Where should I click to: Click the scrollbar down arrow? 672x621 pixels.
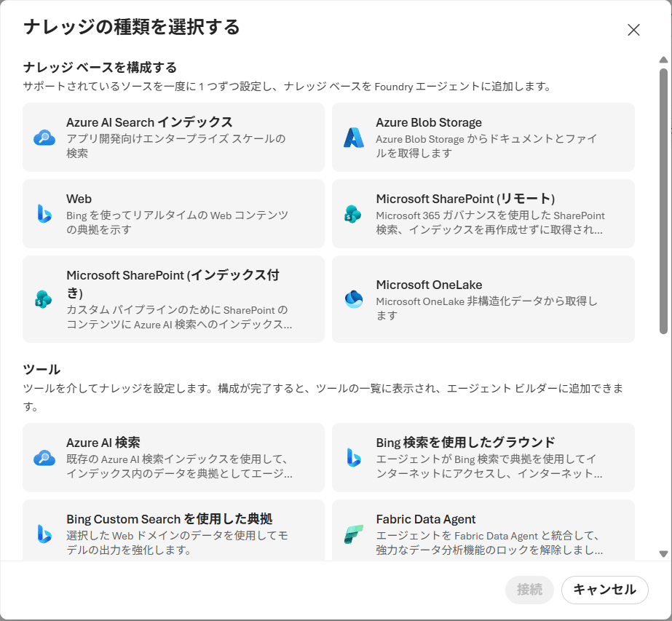tap(663, 554)
